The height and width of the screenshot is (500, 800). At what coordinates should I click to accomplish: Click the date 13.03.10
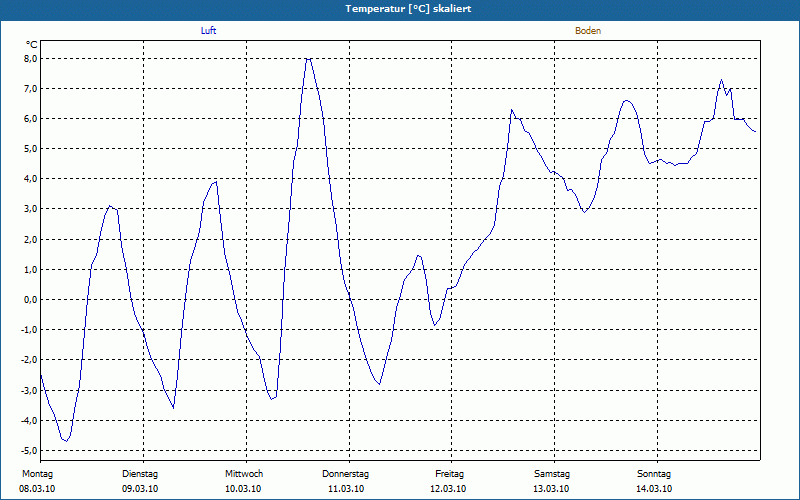point(551,489)
